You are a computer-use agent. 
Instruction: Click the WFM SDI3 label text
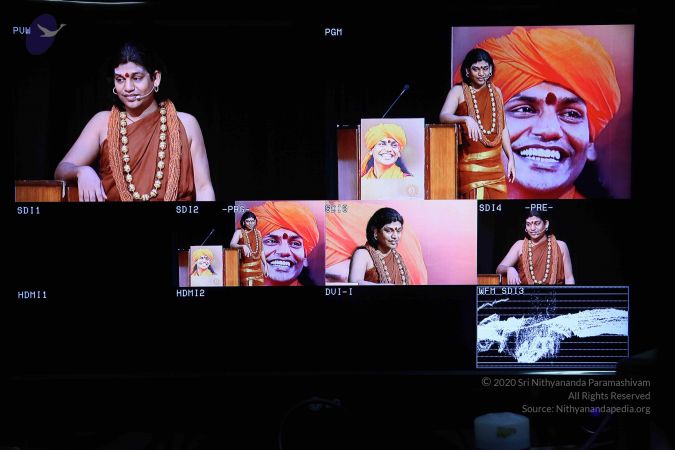[x=502, y=291]
